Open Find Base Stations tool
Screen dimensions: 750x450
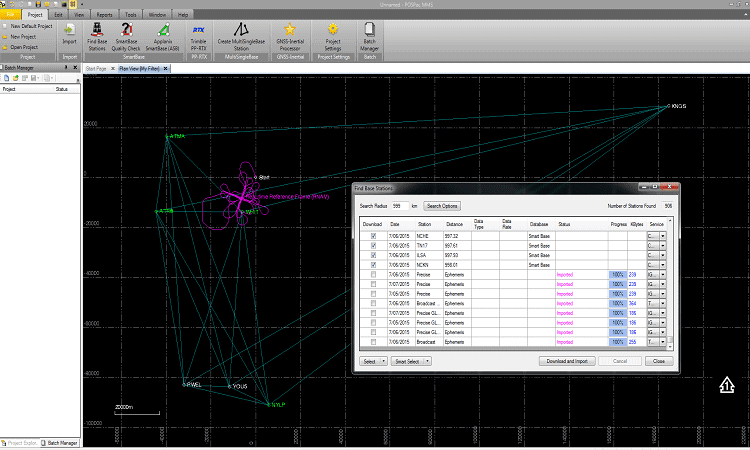pos(97,37)
